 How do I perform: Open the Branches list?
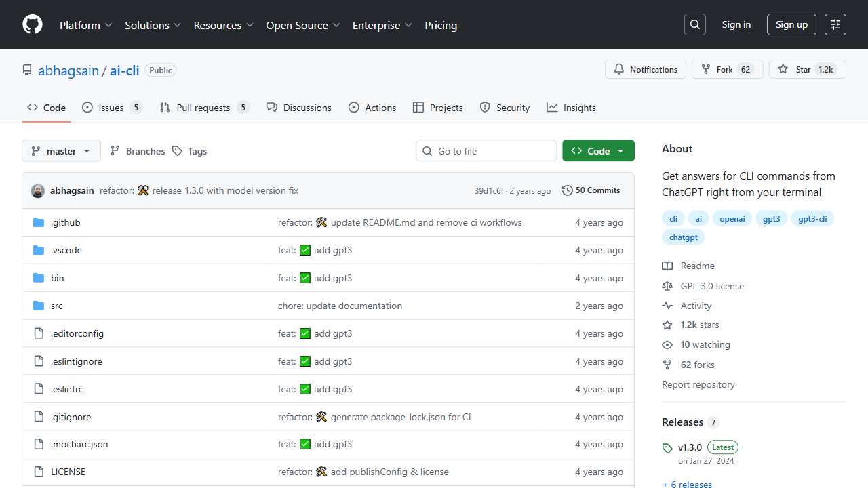click(138, 151)
